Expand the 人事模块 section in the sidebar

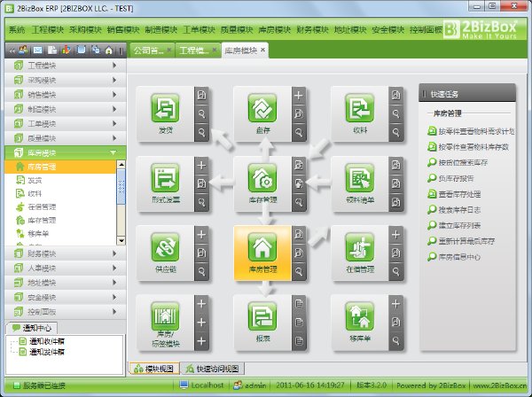65,269
